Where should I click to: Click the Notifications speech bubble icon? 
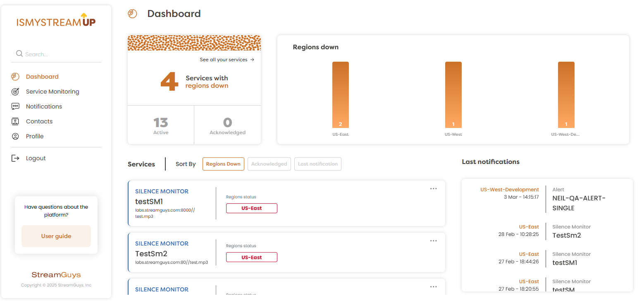click(15, 106)
